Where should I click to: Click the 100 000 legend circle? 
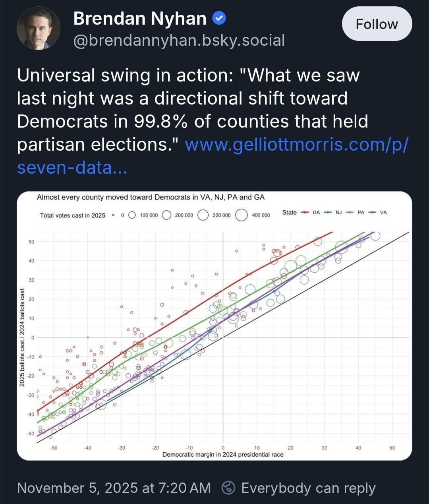click(x=132, y=215)
